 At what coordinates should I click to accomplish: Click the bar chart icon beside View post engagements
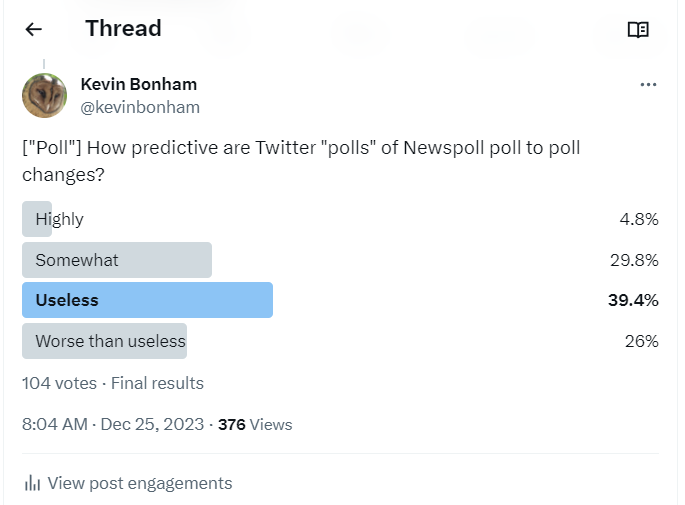point(32,483)
